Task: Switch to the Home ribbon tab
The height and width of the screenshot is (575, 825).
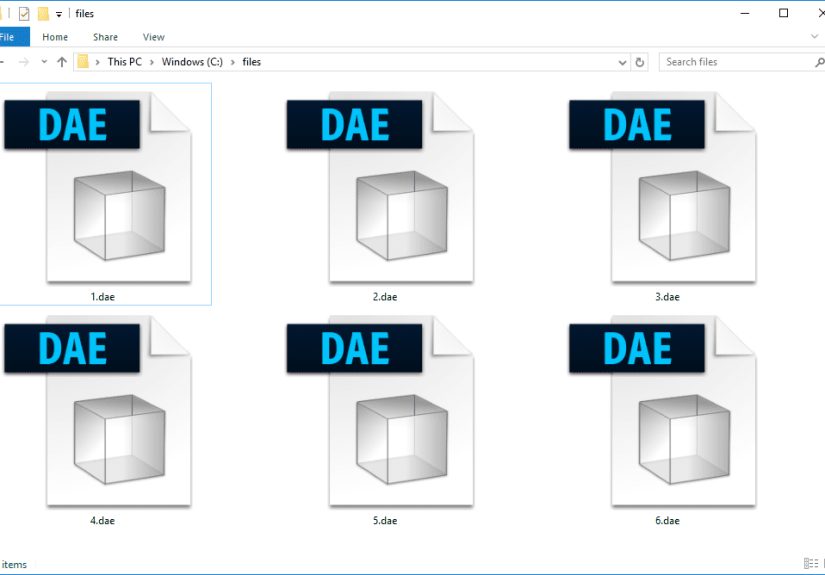Action: pyautogui.click(x=55, y=37)
